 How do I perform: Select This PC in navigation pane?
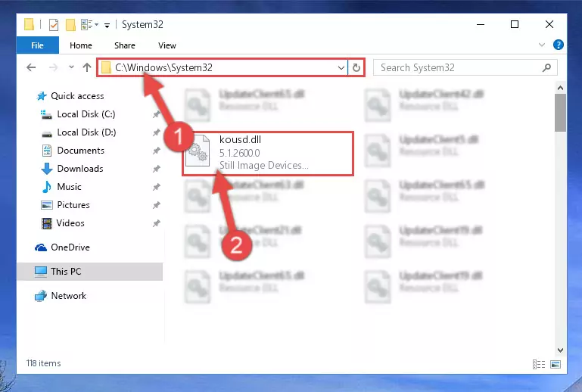coord(89,272)
